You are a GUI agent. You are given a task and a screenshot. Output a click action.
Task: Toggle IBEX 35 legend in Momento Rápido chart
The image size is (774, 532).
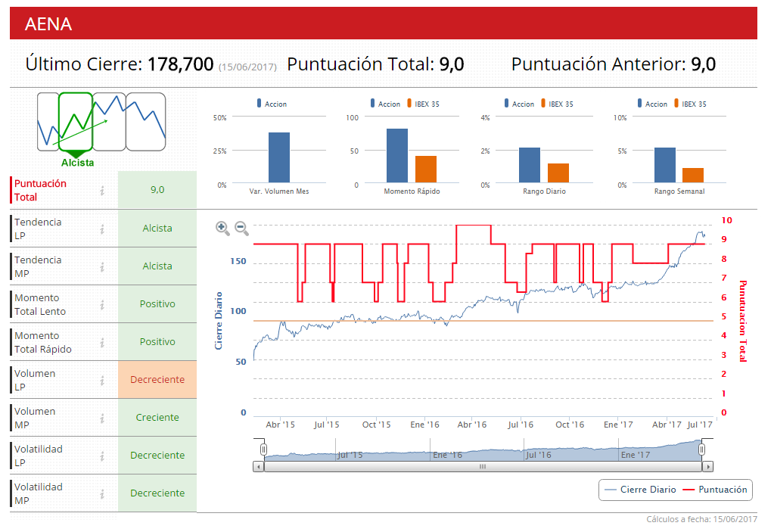point(423,104)
